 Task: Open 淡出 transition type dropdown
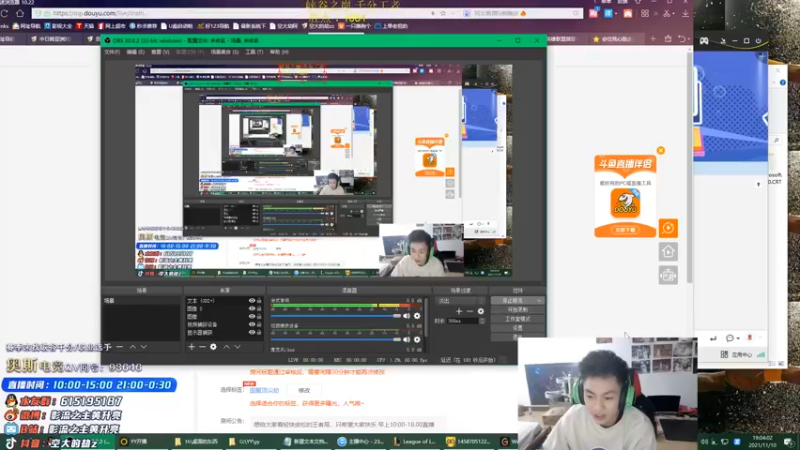(x=460, y=301)
